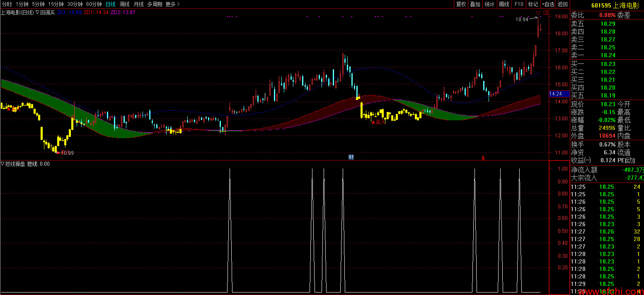The height and width of the screenshot is (295, 644).
Task: Click the 涨跌 value -0.15
Action: coord(608,112)
